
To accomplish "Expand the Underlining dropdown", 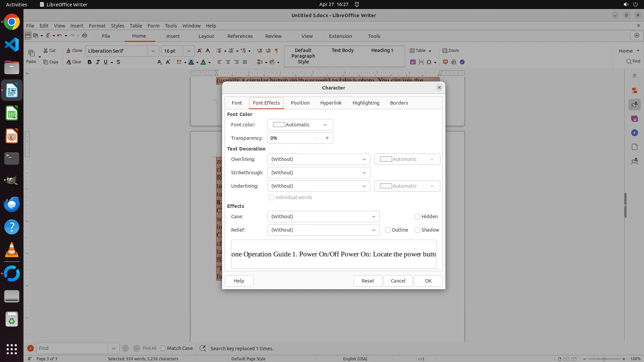I will (318, 186).
